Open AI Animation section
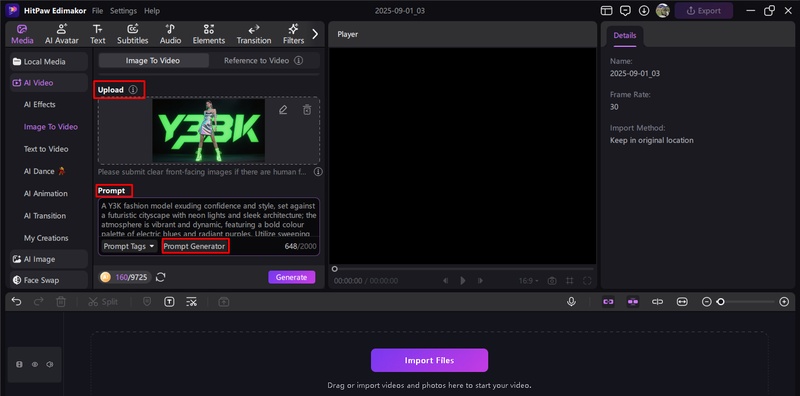The image size is (800, 396). point(45,193)
